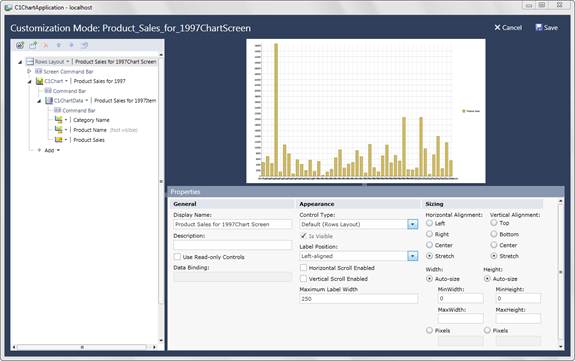Screen dimensions: 575x361
Task: Click the Reset toolbar icon
Action: click(x=84, y=45)
